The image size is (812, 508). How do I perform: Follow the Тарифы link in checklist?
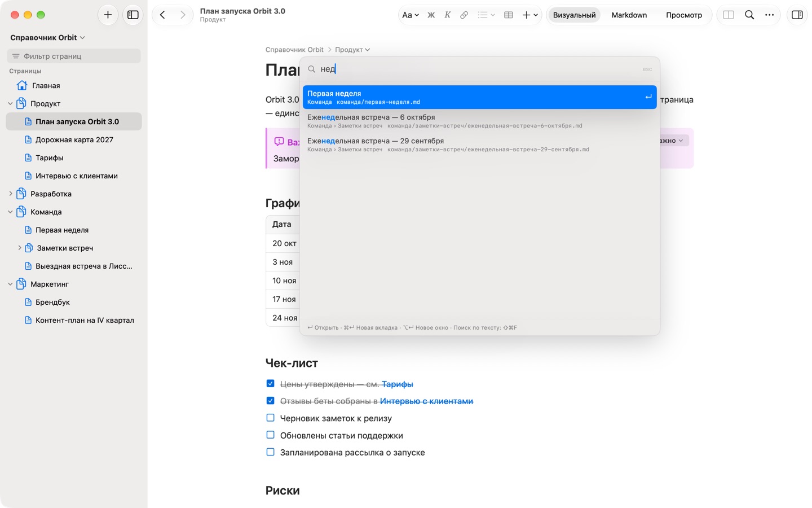(x=398, y=384)
